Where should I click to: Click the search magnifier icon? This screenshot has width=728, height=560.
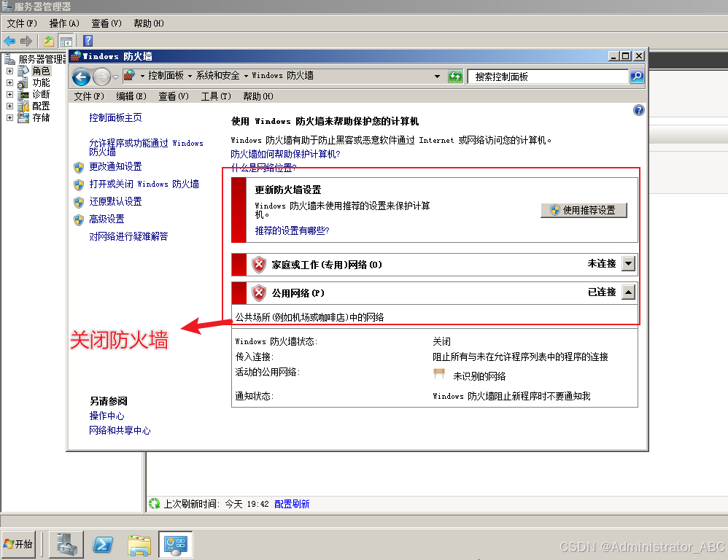click(x=637, y=76)
